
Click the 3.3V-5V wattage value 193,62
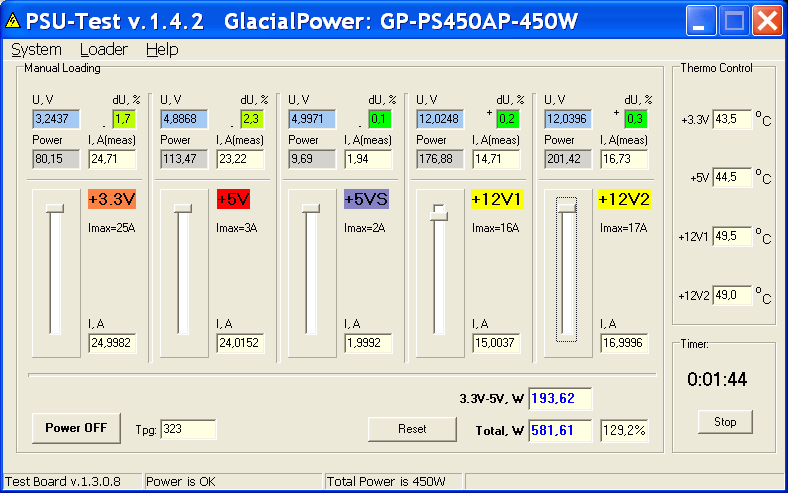tap(560, 399)
